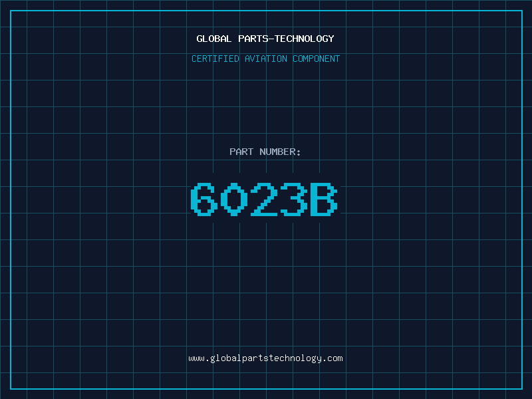Click the PART NUMBER: label
The image size is (532, 399).
265,152
